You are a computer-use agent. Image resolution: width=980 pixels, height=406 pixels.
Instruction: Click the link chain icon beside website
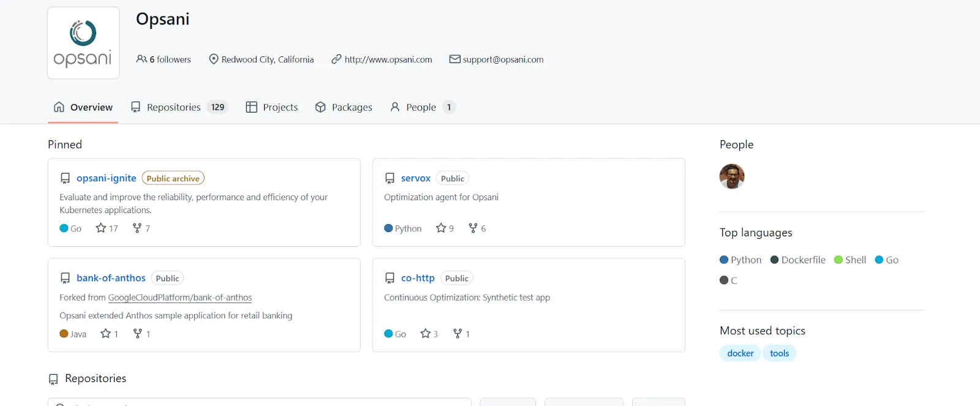(336, 59)
